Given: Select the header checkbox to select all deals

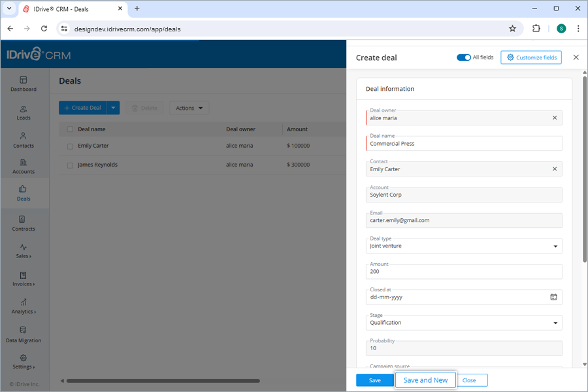Looking at the screenshot, I should (70, 129).
